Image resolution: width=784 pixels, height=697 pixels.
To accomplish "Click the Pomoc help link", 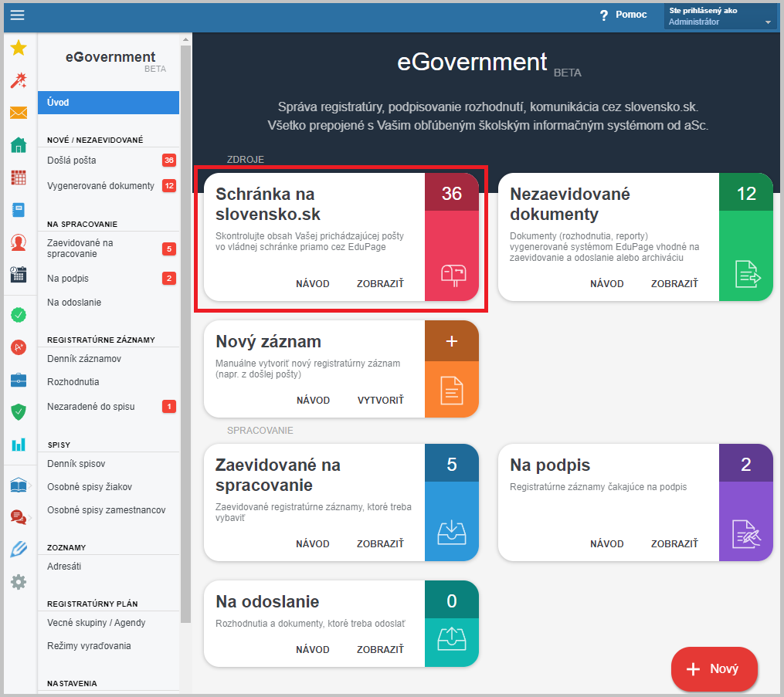I will tap(631, 15).
